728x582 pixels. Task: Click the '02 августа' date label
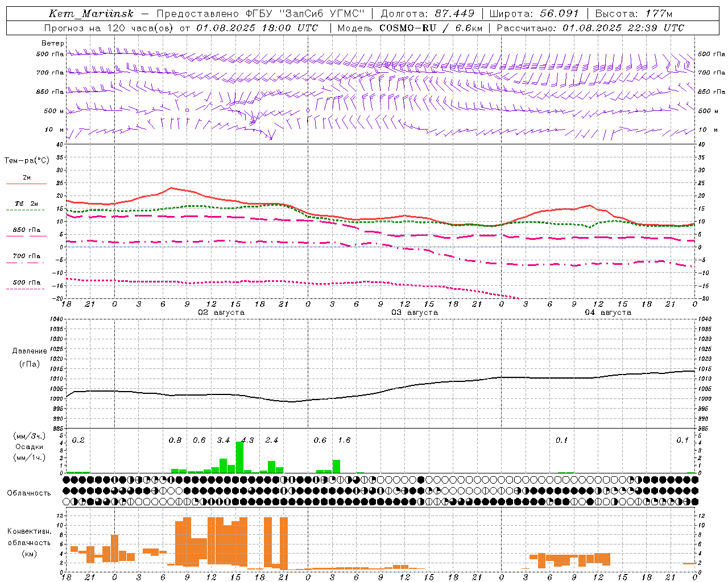pos(221,313)
